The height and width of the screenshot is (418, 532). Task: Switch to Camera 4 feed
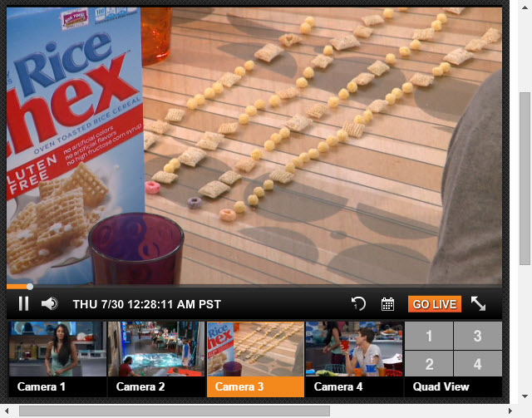354,359
